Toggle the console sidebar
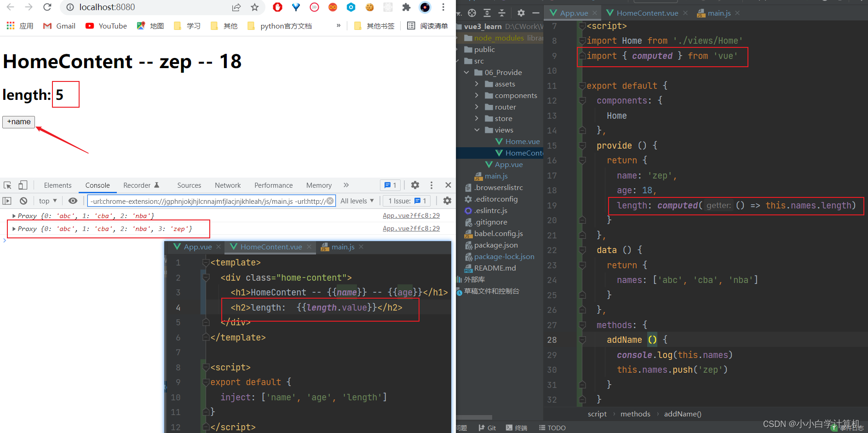Image resolution: width=868 pixels, height=433 pixels. point(7,201)
